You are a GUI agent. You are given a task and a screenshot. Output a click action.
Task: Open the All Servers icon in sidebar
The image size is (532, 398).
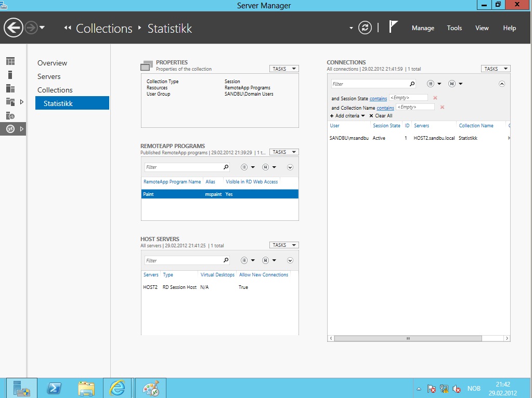(10, 88)
